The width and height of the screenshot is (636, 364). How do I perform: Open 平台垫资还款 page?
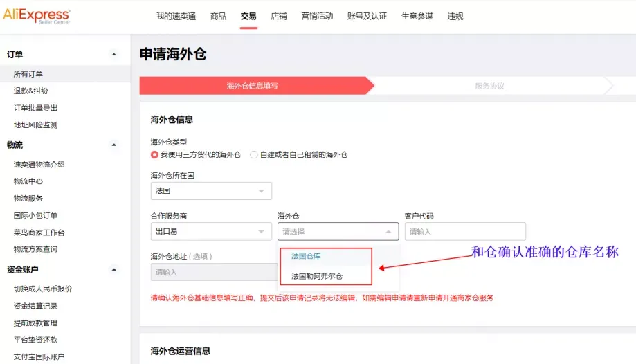[x=35, y=340]
